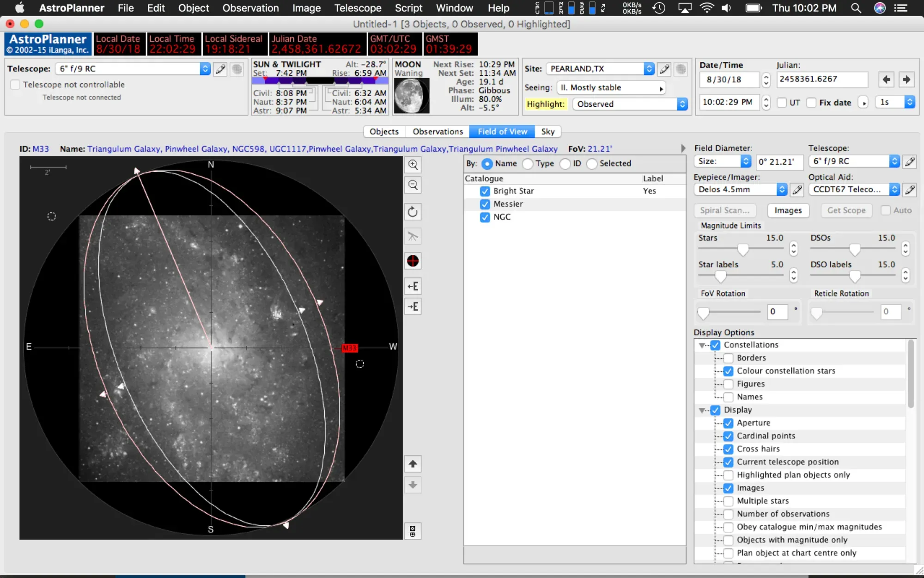This screenshot has width=924, height=578.
Task: Click the Images button
Action: 788,210
